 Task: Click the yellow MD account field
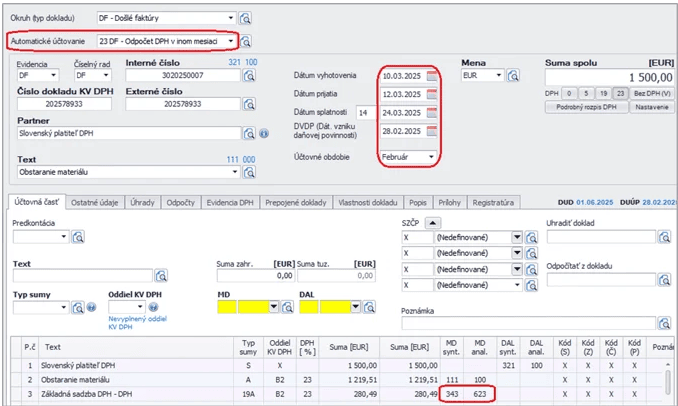pos(226,306)
